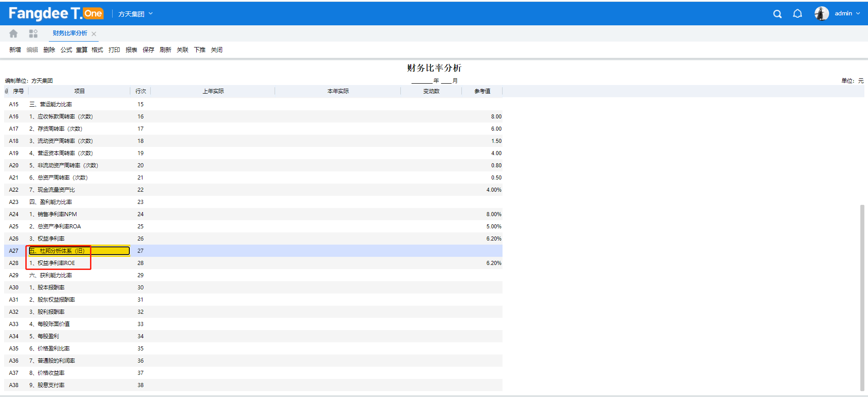The height and width of the screenshot is (397, 868).
Task: Select row 5、非流动资产周转率 (次数)
Action: (x=253, y=165)
